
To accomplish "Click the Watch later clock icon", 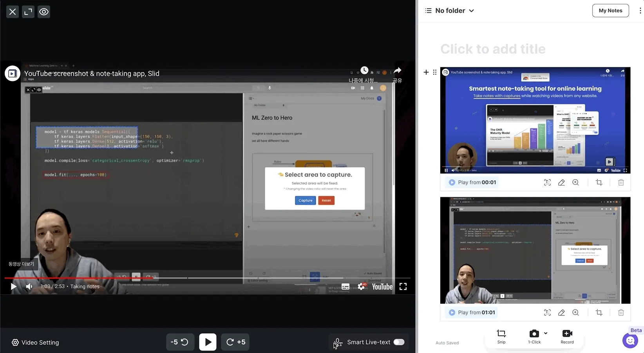I will click(x=364, y=70).
